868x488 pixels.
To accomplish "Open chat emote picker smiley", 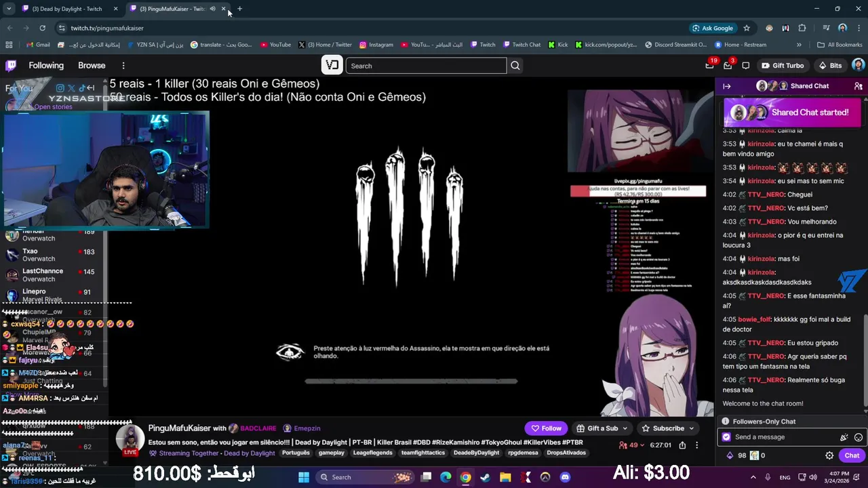I will pyautogui.click(x=859, y=437).
